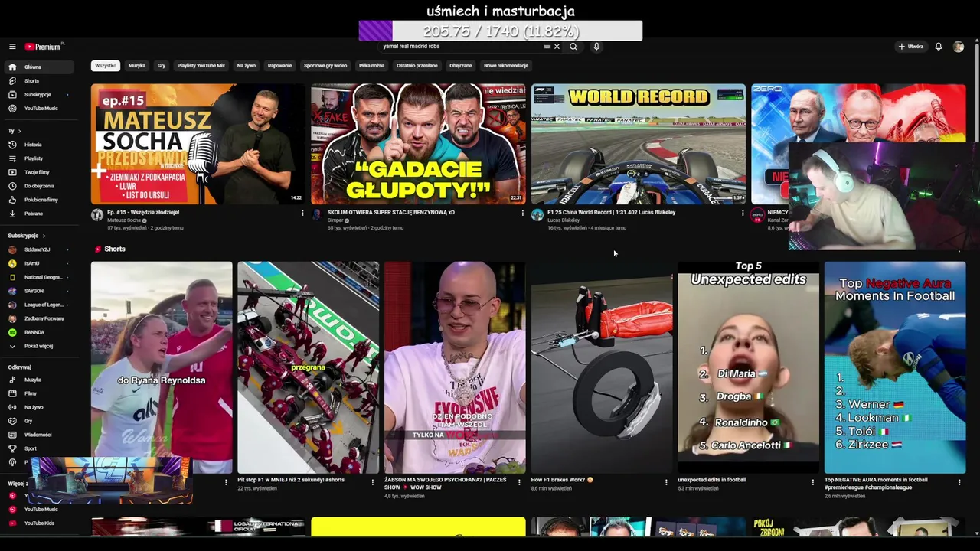Open options for the NEGATIVE AURA moments short
This screenshot has height=551, width=980.
959,482
